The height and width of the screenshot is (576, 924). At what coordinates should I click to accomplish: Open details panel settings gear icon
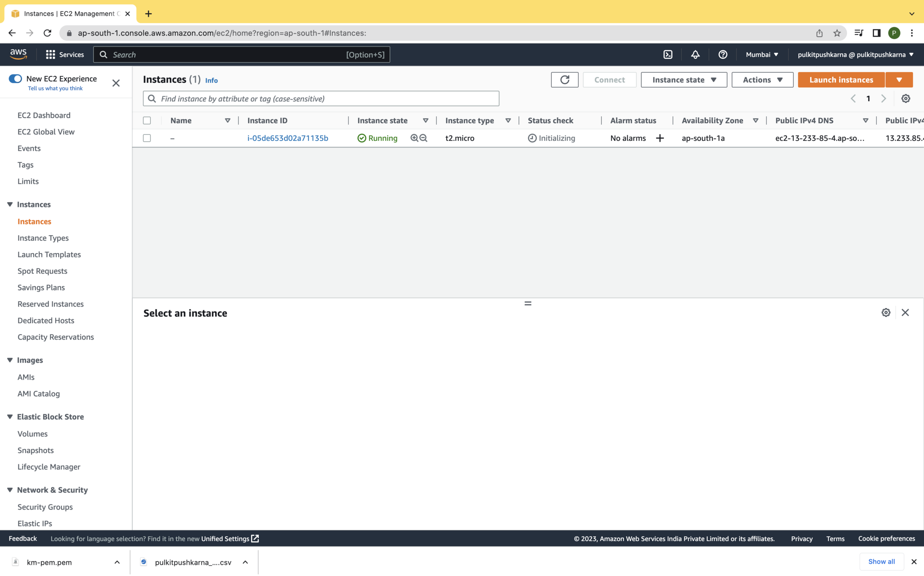886,313
